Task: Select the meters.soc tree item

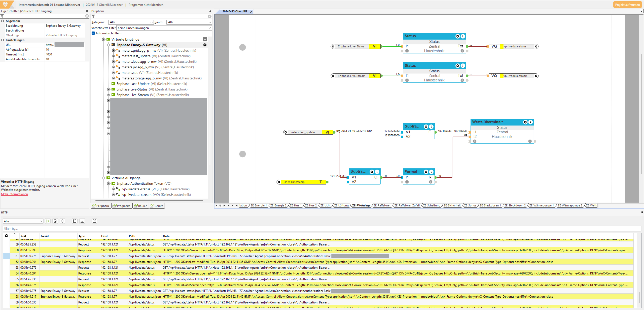Action: coord(130,73)
